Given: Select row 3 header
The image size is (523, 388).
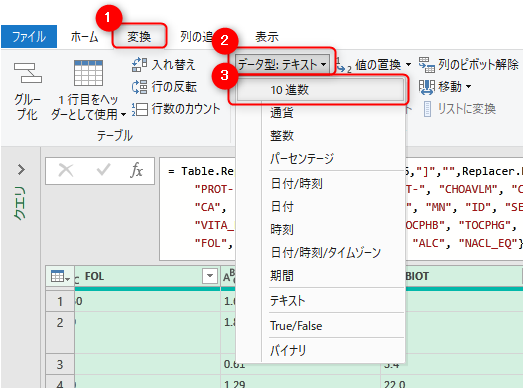Looking at the screenshot, I should (x=60, y=364).
